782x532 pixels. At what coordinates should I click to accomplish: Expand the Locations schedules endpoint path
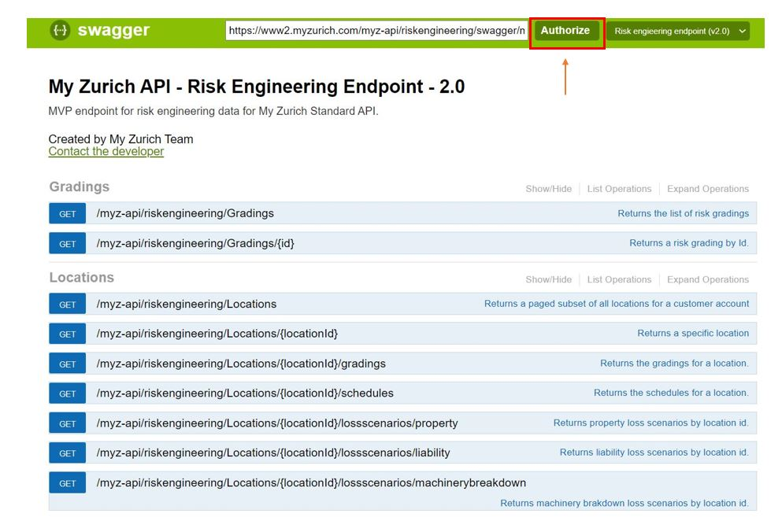[x=245, y=393]
